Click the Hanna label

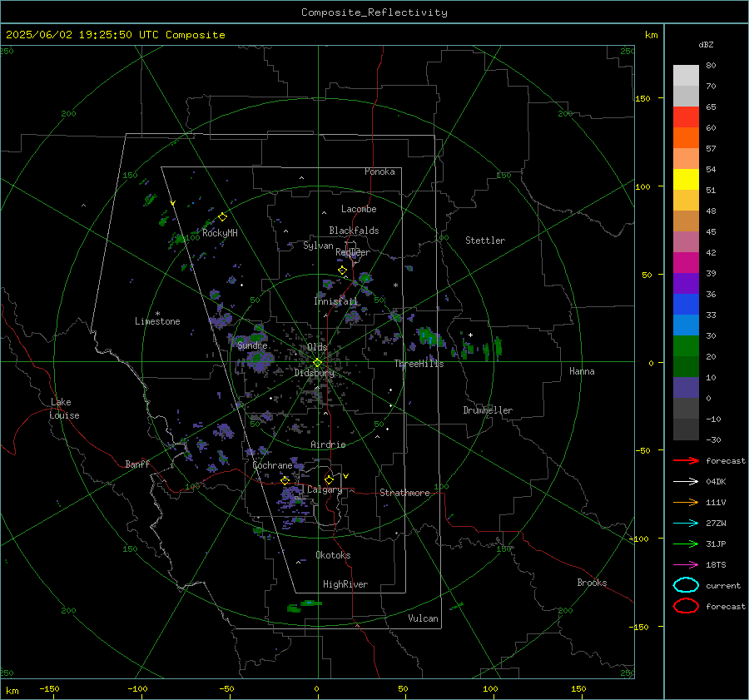(x=582, y=371)
